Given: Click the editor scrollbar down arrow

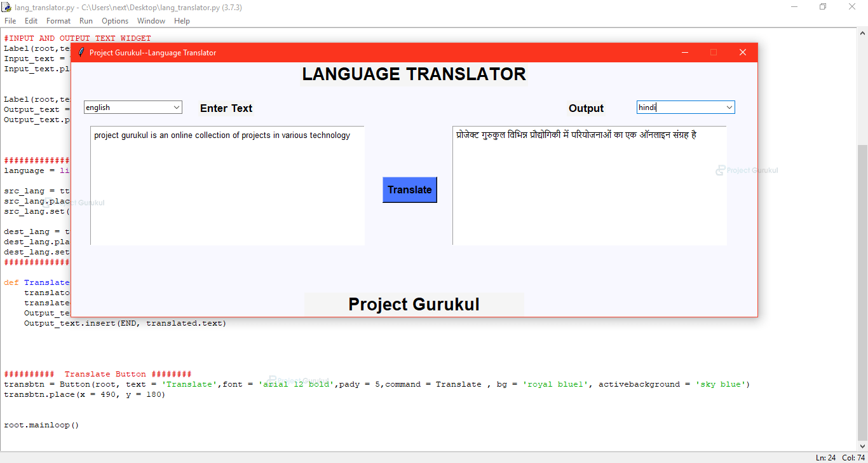Looking at the screenshot, I should pos(864,446).
